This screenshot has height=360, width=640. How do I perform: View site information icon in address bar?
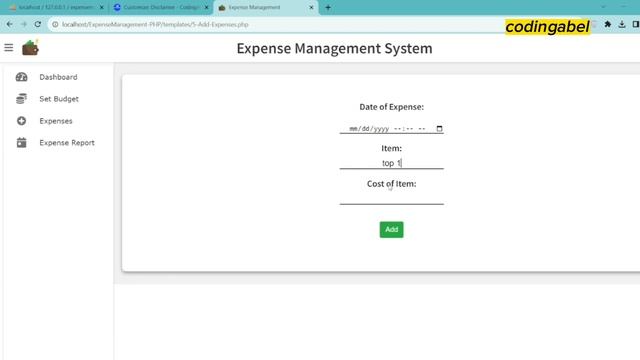point(55,24)
